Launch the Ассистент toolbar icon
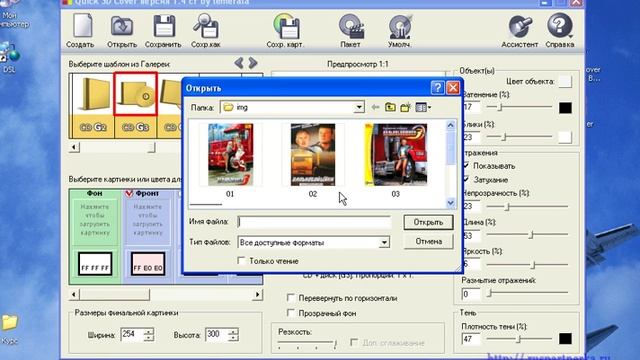The width and height of the screenshot is (640, 360). click(520, 31)
